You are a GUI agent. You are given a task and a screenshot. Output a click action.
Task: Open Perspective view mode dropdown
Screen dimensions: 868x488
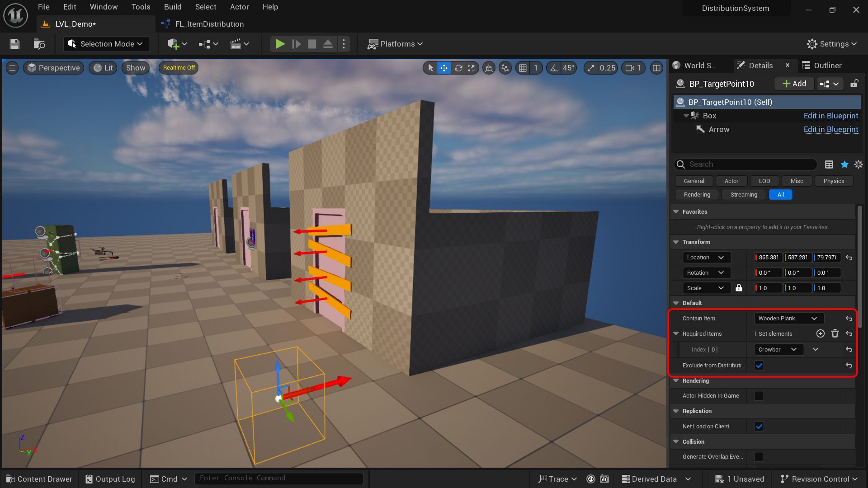tap(54, 68)
